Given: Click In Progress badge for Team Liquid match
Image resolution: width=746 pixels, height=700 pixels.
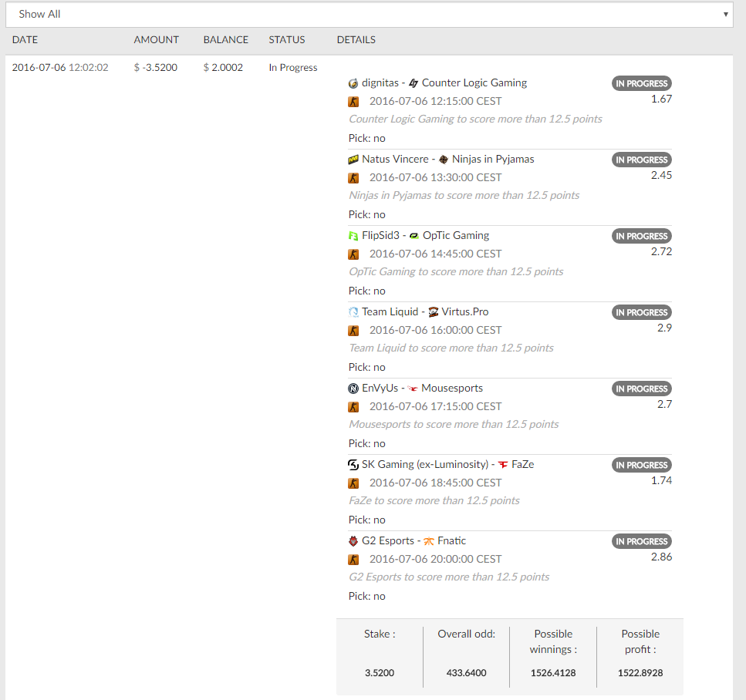Looking at the screenshot, I should tap(641, 312).
